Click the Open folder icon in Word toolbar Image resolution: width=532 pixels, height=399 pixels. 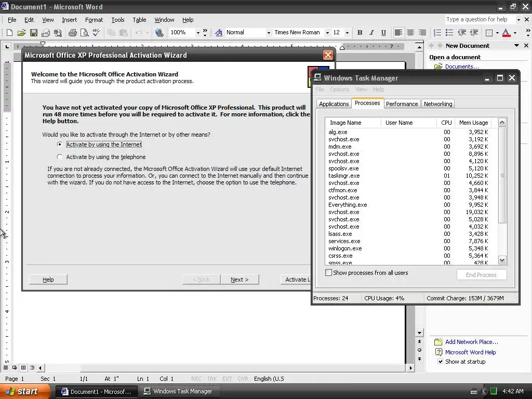point(21,33)
